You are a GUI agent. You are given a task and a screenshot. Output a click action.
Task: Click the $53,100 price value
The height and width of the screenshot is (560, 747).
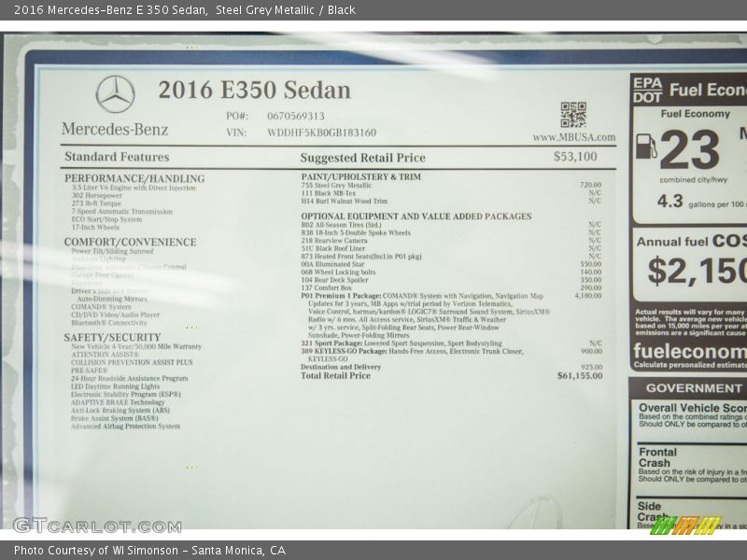pyautogui.click(x=575, y=157)
